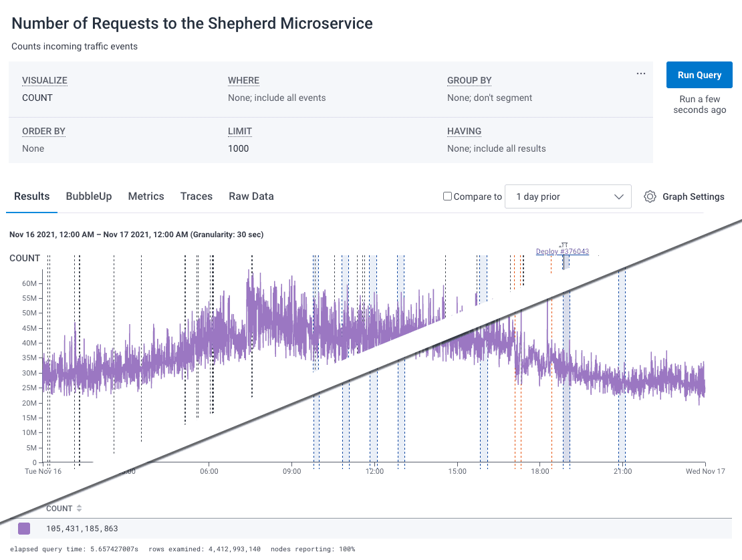742x560 pixels.
Task: Open the Traces tab
Action: coord(196,196)
